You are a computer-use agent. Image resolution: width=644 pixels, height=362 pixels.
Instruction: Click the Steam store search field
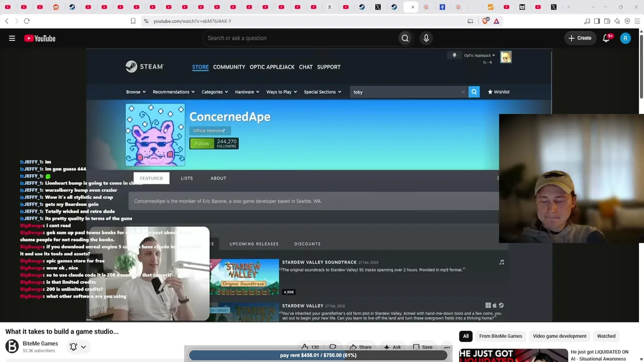tap(409, 92)
